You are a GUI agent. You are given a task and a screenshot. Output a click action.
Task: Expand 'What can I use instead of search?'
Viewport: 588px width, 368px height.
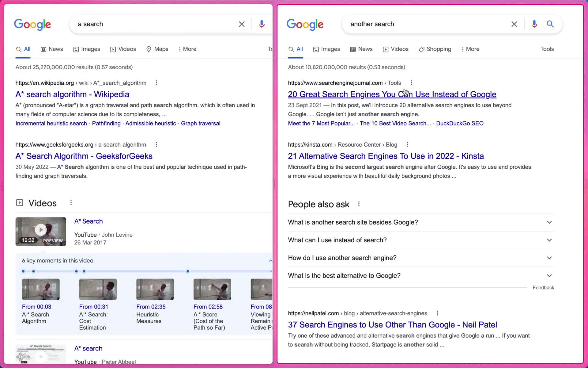click(x=418, y=240)
